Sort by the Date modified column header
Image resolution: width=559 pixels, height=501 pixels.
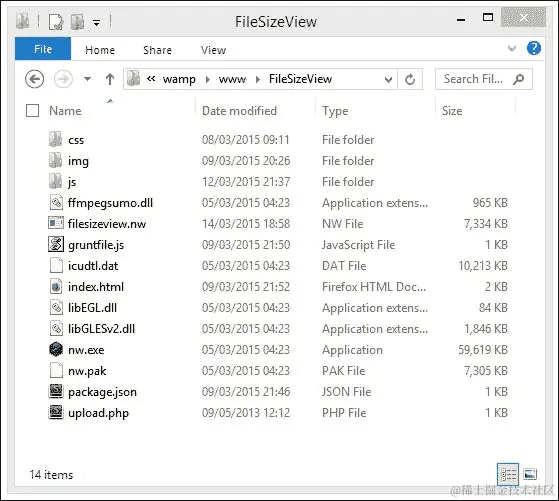point(239,111)
